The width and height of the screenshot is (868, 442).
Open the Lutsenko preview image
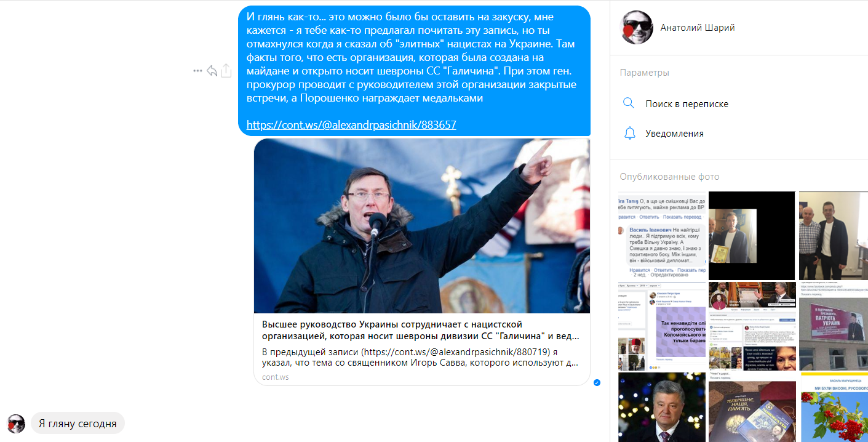[x=422, y=226]
